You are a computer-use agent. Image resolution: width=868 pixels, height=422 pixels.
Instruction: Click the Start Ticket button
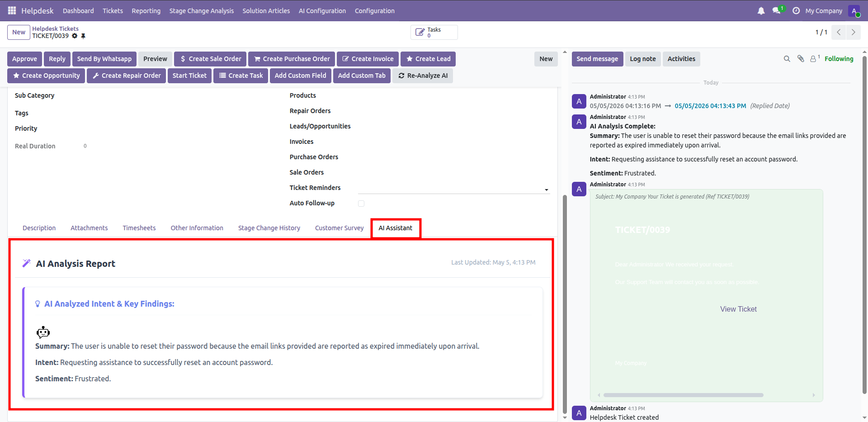pyautogui.click(x=189, y=76)
